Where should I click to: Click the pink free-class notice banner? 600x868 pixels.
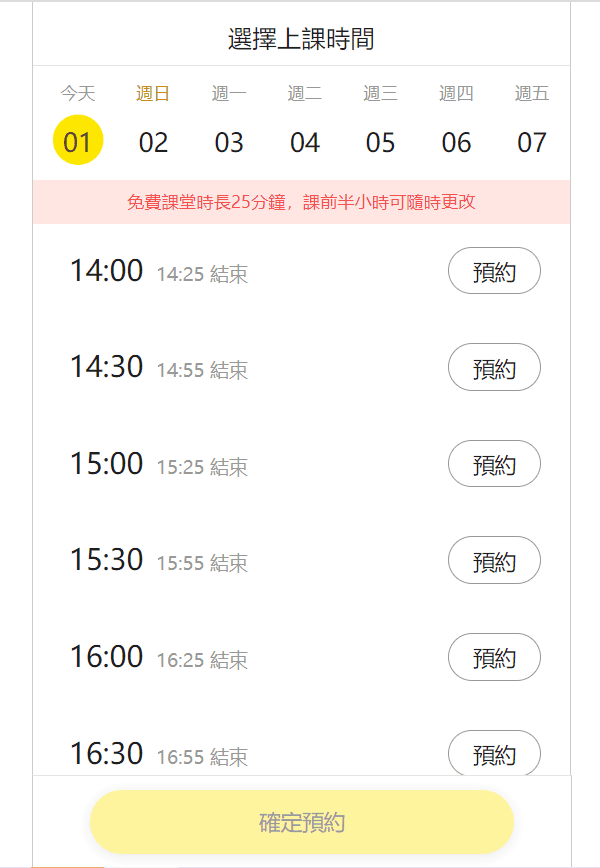click(301, 202)
